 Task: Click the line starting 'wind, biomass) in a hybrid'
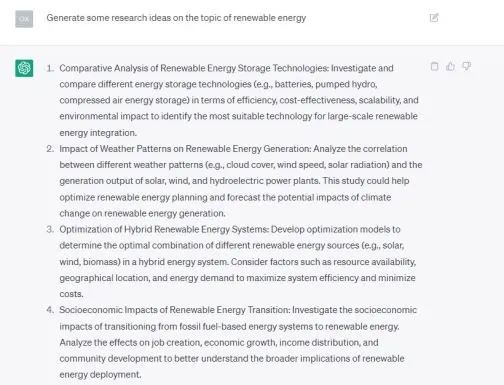[x=238, y=262]
